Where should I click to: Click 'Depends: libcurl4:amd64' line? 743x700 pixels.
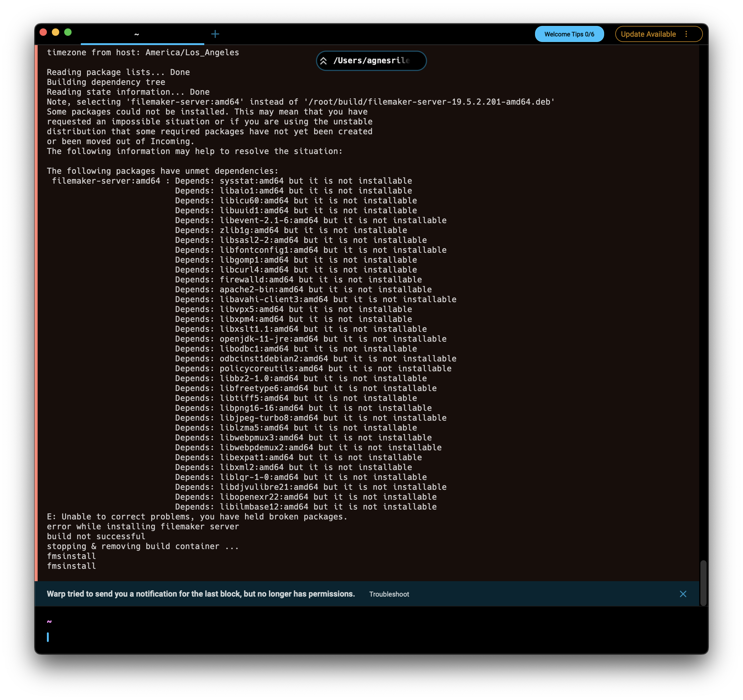[296, 270]
